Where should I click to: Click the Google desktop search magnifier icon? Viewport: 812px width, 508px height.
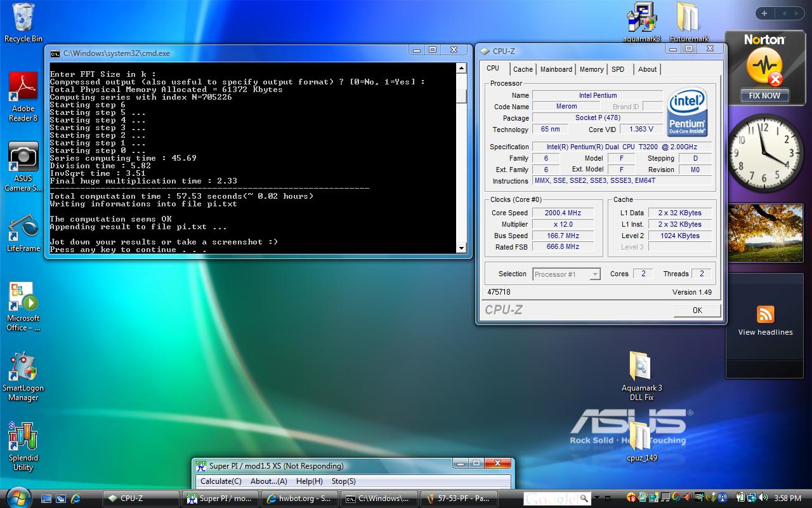pos(584,498)
